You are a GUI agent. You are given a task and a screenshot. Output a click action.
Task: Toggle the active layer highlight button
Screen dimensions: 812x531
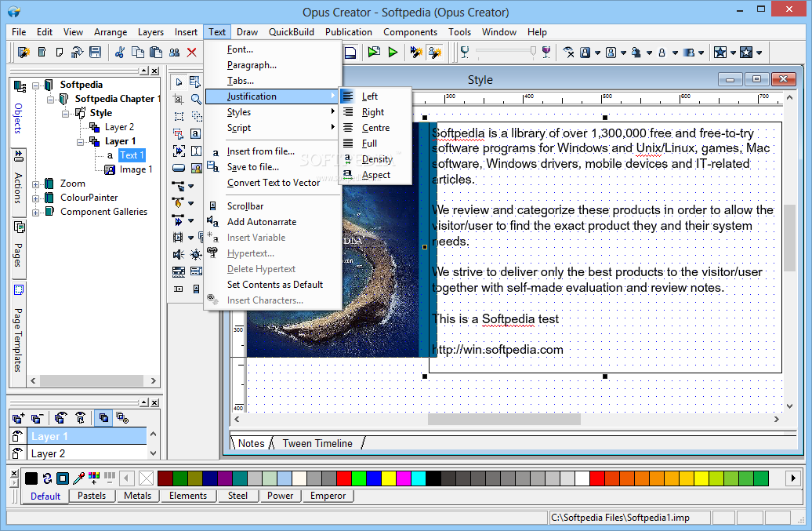[x=103, y=418]
